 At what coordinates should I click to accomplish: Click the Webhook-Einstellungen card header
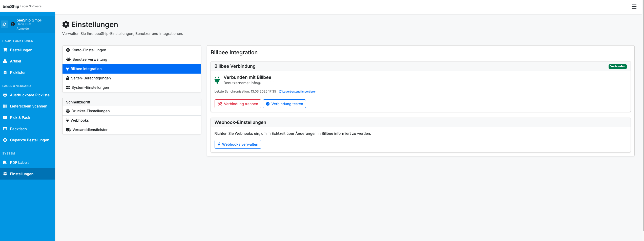coord(421,122)
